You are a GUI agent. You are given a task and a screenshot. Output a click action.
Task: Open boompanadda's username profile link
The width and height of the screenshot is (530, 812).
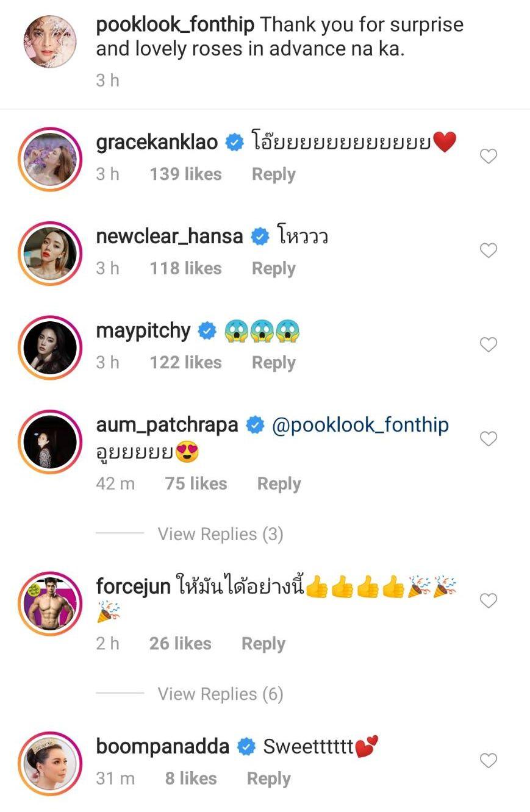tap(162, 746)
